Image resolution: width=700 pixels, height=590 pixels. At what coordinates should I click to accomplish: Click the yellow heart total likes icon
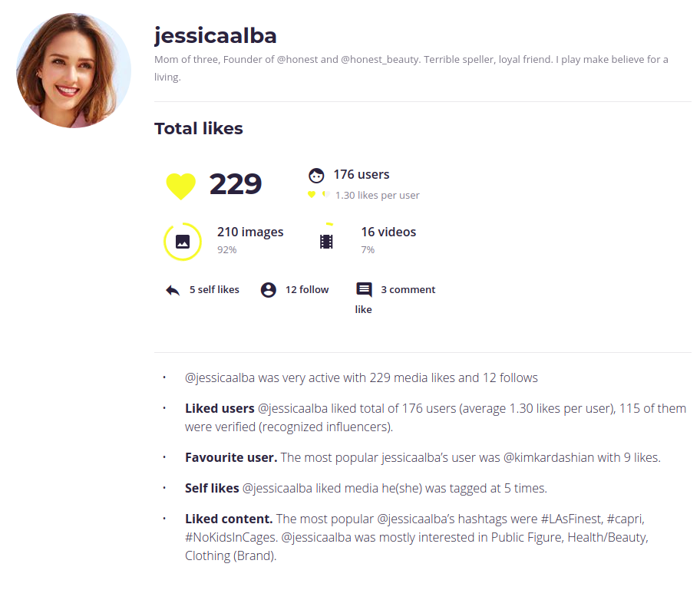click(x=181, y=186)
